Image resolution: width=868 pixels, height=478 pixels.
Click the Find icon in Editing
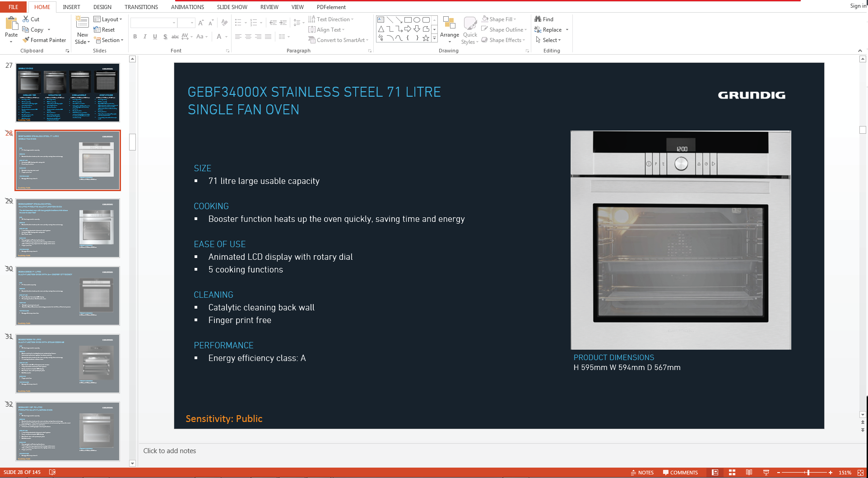pyautogui.click(x=544, y=19)
